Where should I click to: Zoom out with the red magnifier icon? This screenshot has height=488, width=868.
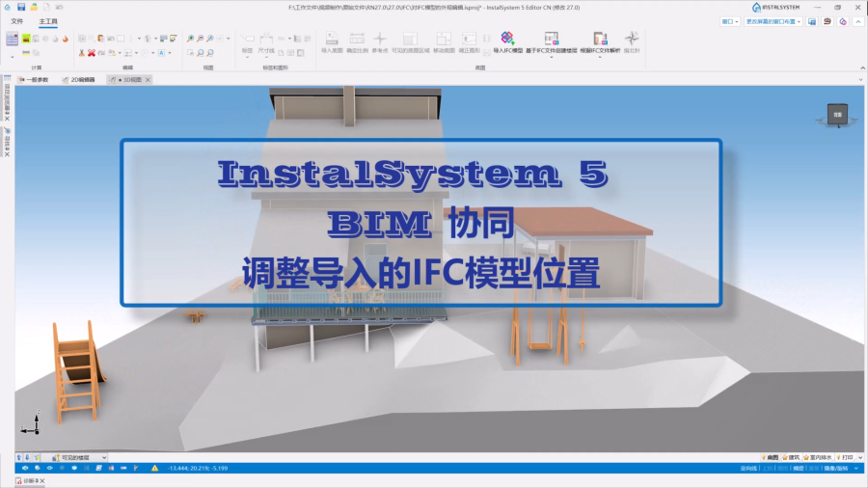click(x=200, y=39)
